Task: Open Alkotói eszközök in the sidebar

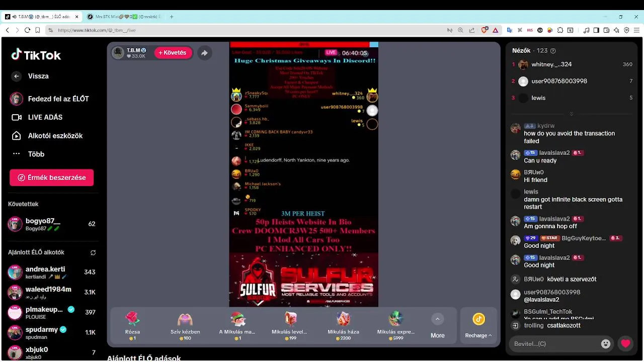Action: 47,136
